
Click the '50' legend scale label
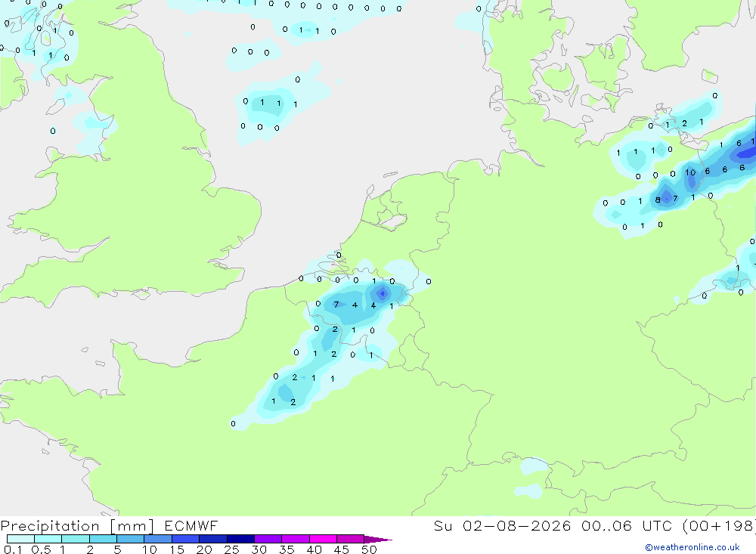[x=369, y=549]
